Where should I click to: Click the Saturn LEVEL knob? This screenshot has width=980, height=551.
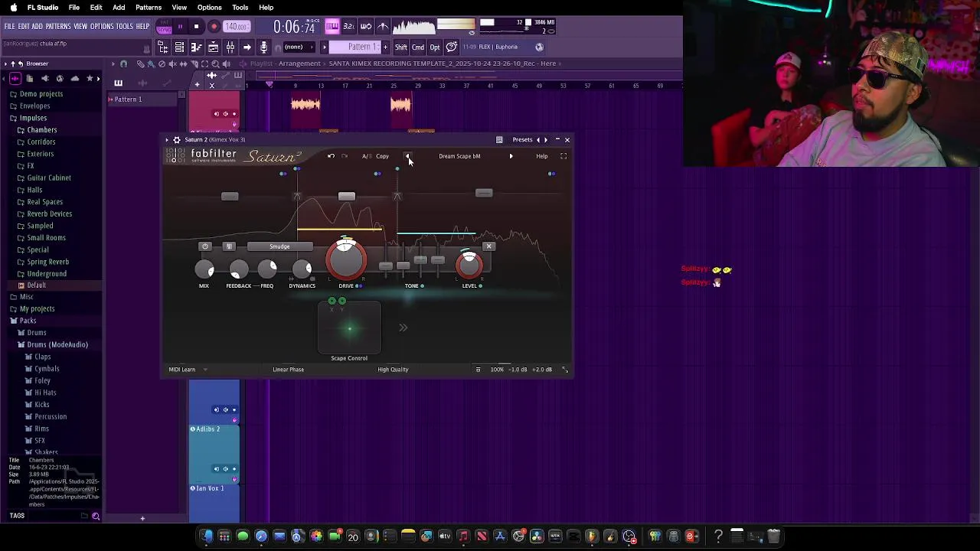[x=469, y=265]
